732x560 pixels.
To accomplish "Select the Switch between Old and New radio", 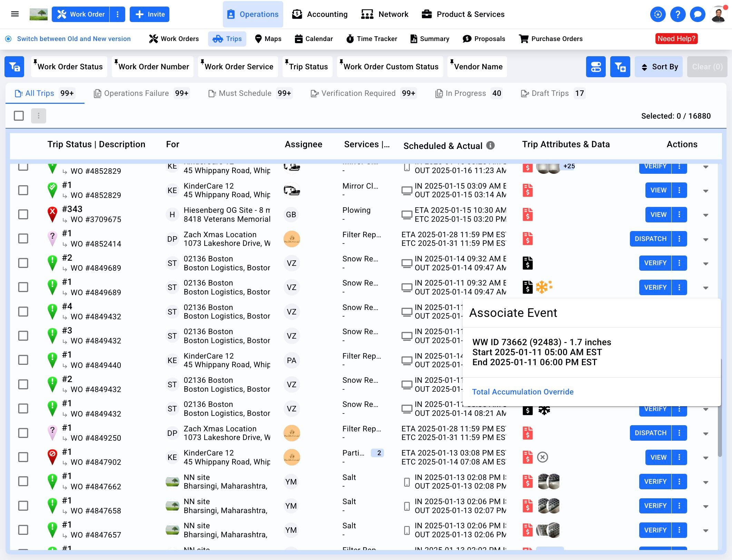I will click(9, 39).
